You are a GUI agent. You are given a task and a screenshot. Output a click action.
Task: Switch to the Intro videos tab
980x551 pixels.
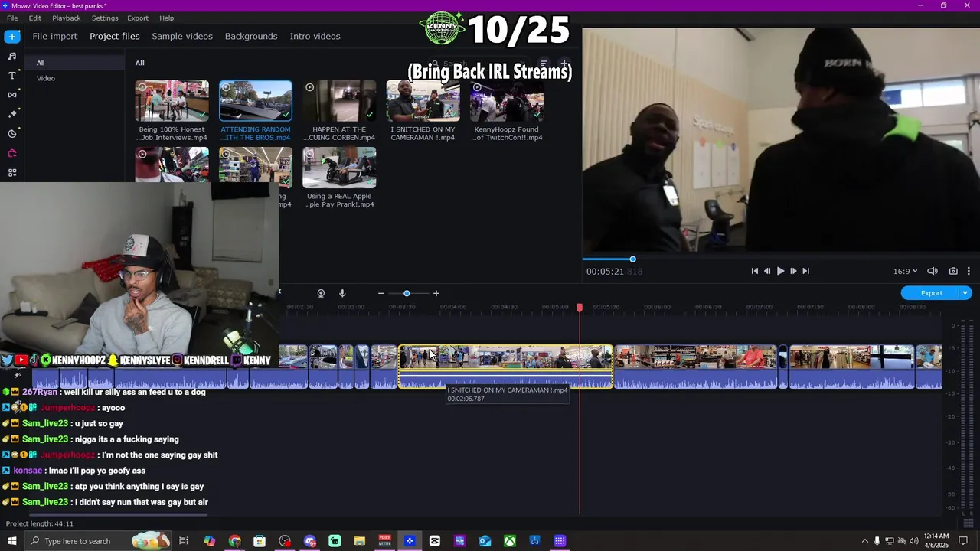pos(315,36)
